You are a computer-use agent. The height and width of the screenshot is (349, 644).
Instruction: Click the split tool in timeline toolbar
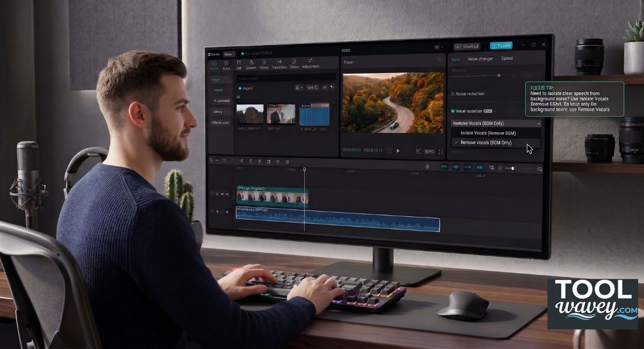(x=242, y=161)
